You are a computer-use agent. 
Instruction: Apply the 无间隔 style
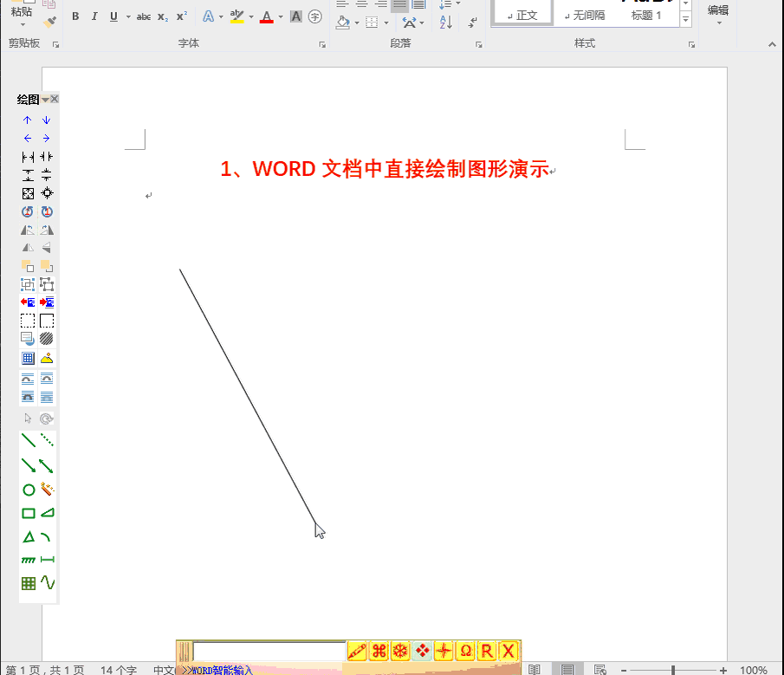coord(585,15)
